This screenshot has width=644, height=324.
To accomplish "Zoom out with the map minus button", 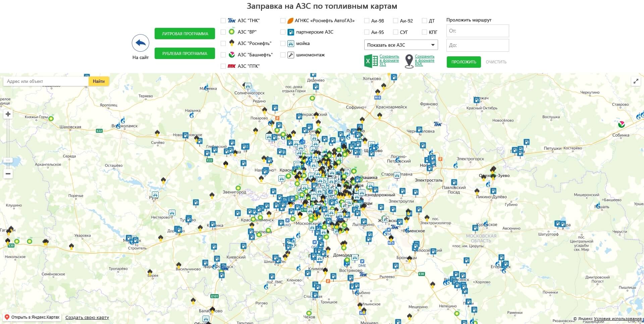I will (x=8, y=174).
